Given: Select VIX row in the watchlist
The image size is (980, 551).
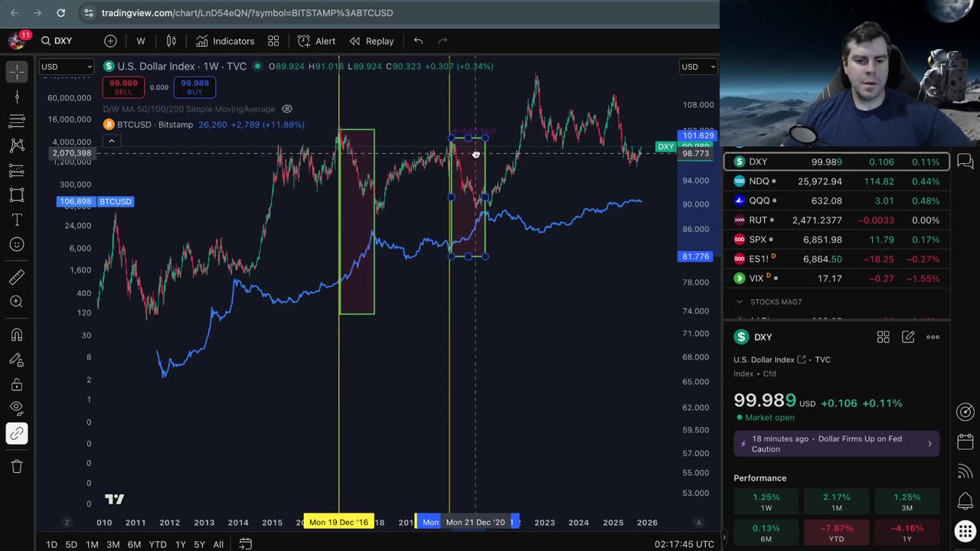Looking at the screenshot, I should (x=836, y=279).
